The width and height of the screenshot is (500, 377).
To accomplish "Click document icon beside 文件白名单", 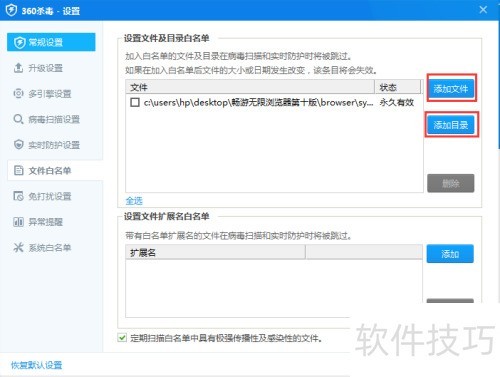I will point(18,170).
